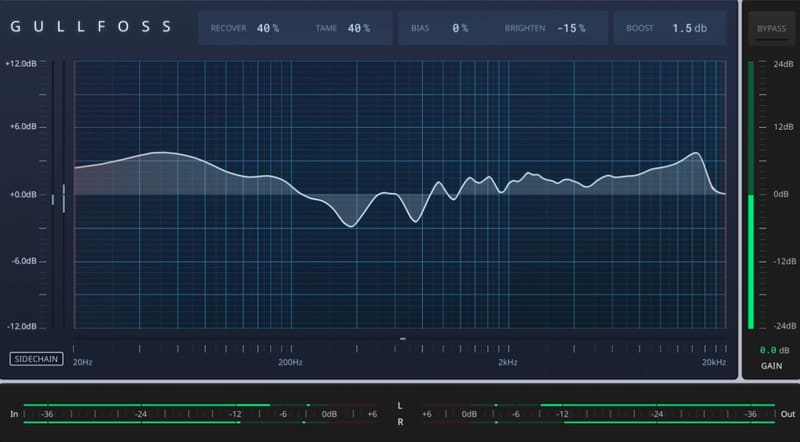Screen dimensions: 800x442
Task: Click the Recover 40 % value
Action: point(268,28)
